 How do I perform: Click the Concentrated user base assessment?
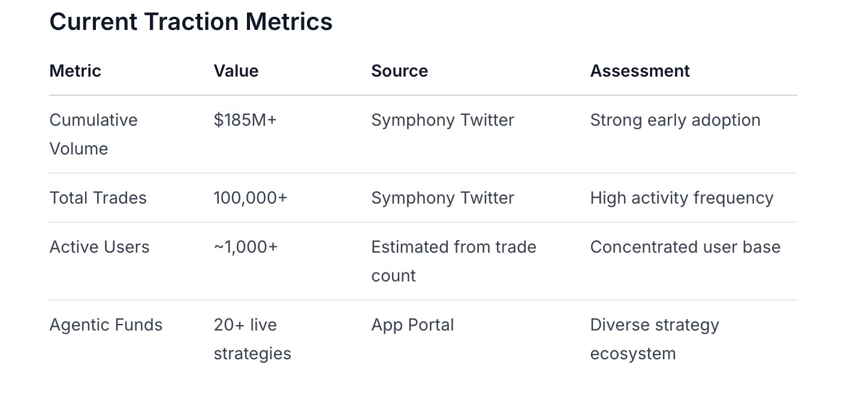coord(685,247)
